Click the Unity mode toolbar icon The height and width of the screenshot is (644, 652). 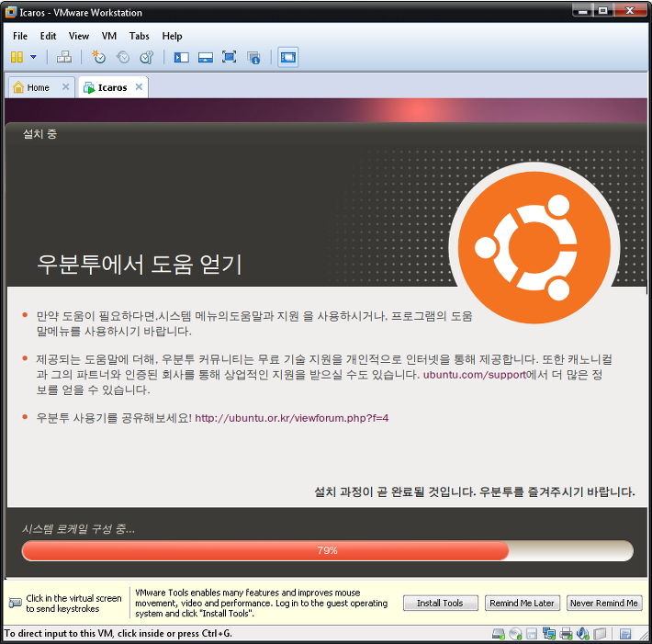click(253, 57)
